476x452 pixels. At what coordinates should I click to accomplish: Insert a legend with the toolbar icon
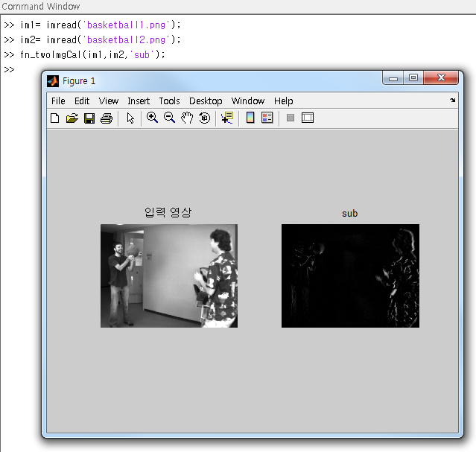[x=267, y=118]
